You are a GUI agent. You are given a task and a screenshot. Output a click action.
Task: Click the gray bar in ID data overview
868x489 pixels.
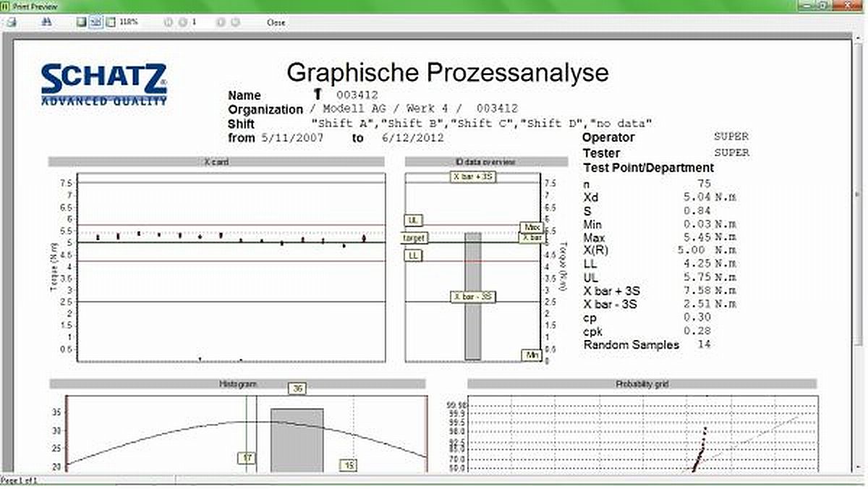(472, 296)
